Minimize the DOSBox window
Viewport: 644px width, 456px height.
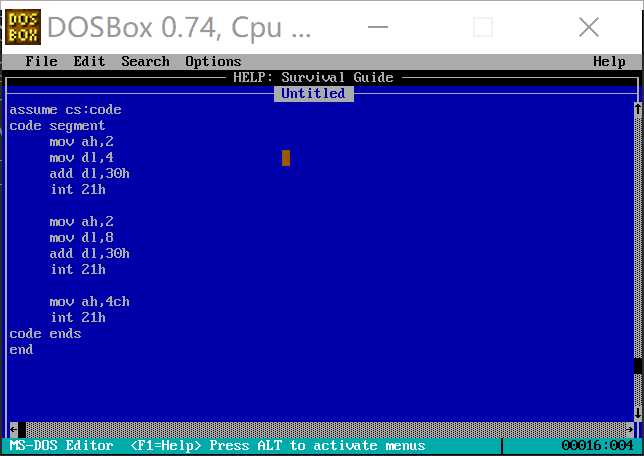[x=378, y=27]
